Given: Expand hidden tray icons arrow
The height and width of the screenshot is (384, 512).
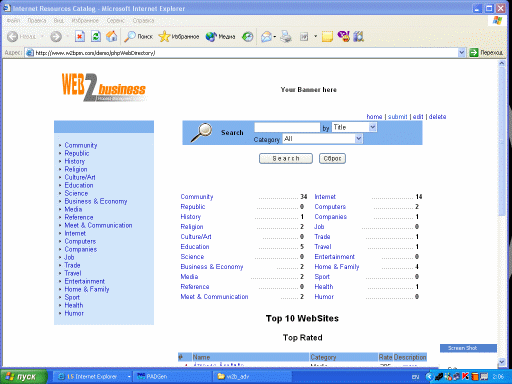Looking at the screenshot, I should (429, 377).
